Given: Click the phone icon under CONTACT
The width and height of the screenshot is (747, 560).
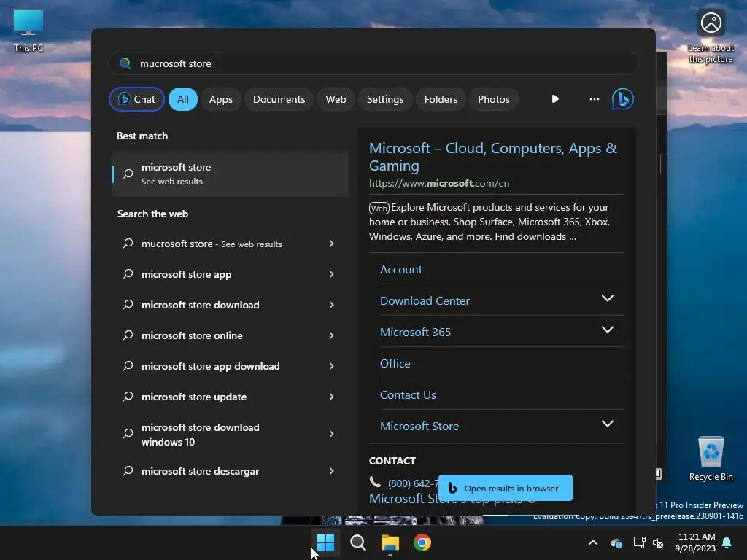Looking at the screenshot, I should point(376,483).
